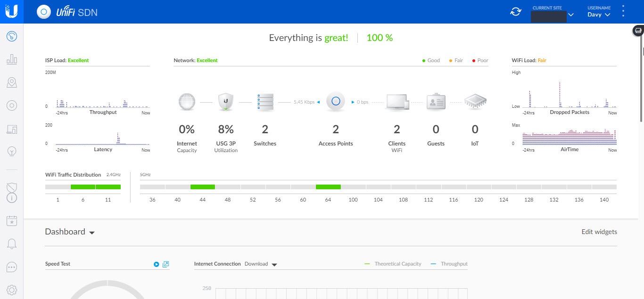Open Events calendar sidebar icon
This screenshot has width=644, height=299.
pyautogui.click(x=12, y=220)
